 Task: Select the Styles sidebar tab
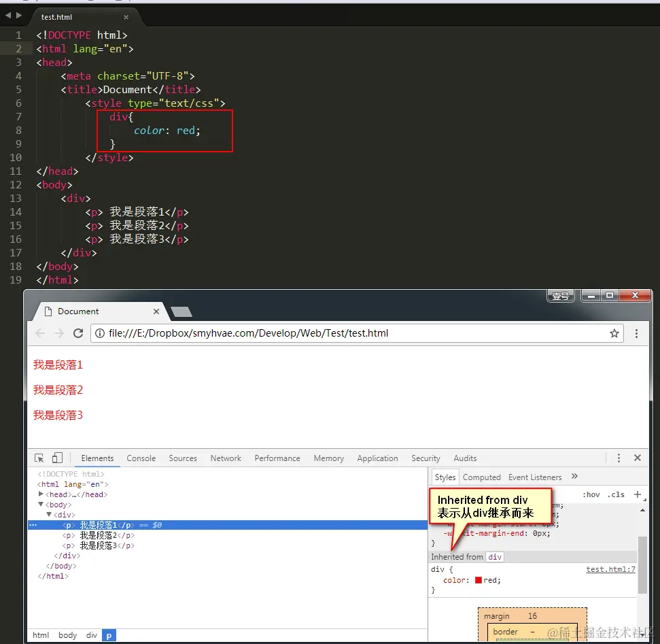445,477
